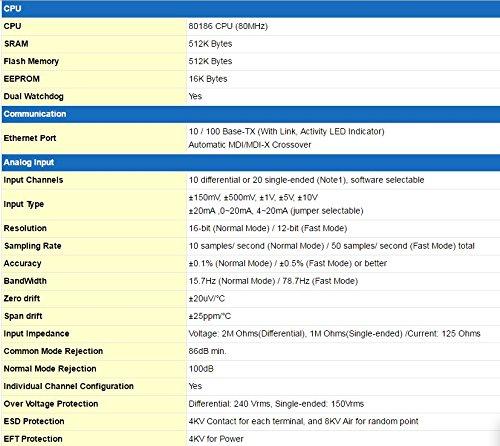
Task: Click the value '4KV for Power'
Action: click(x=216, y=439)
